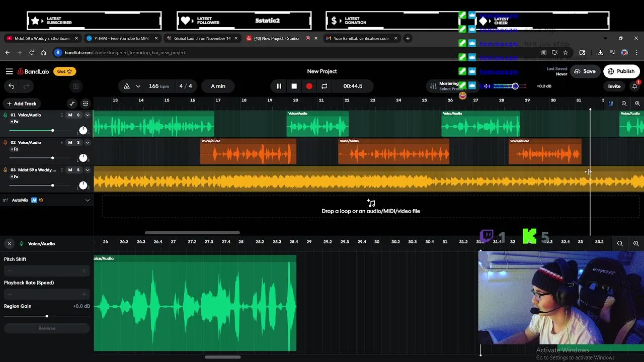Zoom in the main timeline
This screenshot has width=644, height=362.
[x=637, y=104]
